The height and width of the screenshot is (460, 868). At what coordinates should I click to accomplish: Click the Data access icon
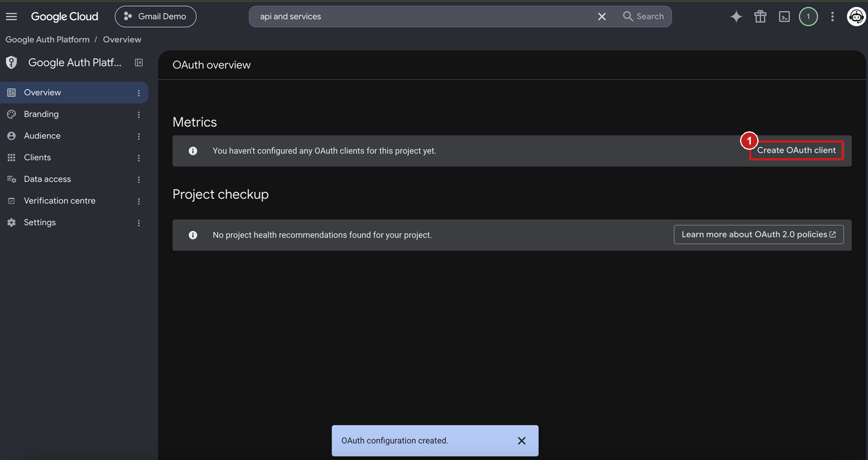pyautogui.click(x=11, y=179)
